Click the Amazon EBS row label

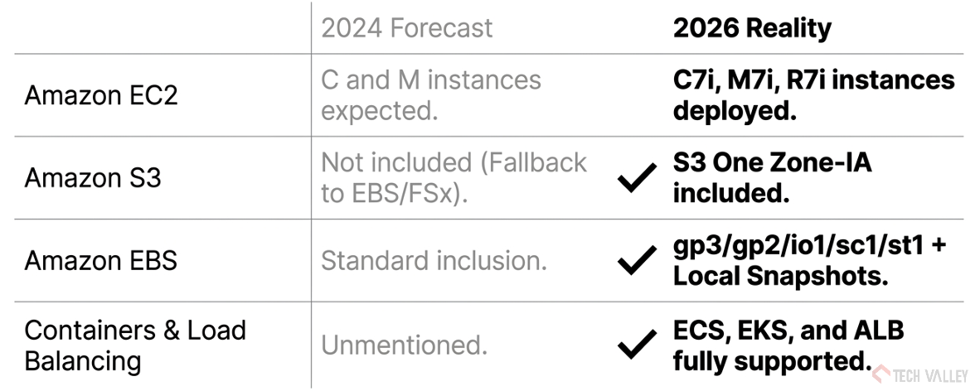click(x=100, y=261)
